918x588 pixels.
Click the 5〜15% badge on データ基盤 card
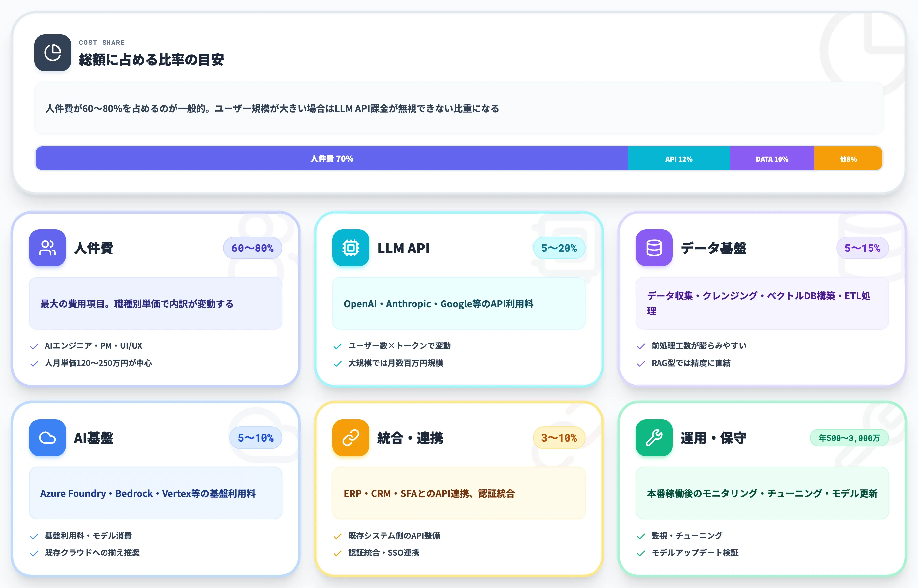click(862, 248)
